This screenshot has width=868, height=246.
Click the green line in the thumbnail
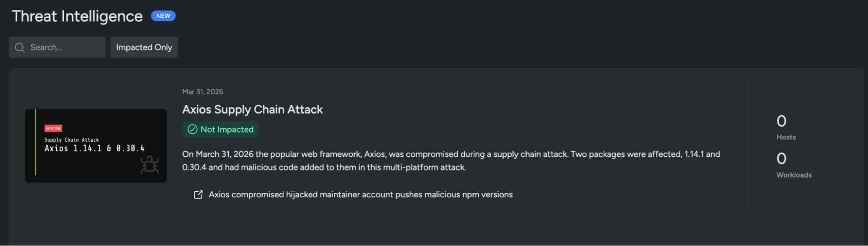click(36, 142)
